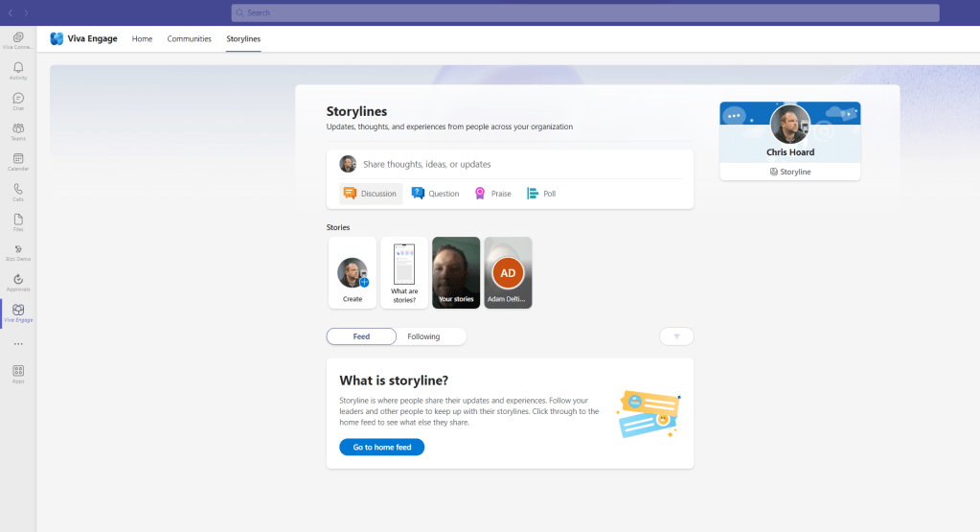Image resolution: width=980 pixels, height=532 pixels.
Task: Open the Home tab in Viva Engage
Action: coord(142,38)
